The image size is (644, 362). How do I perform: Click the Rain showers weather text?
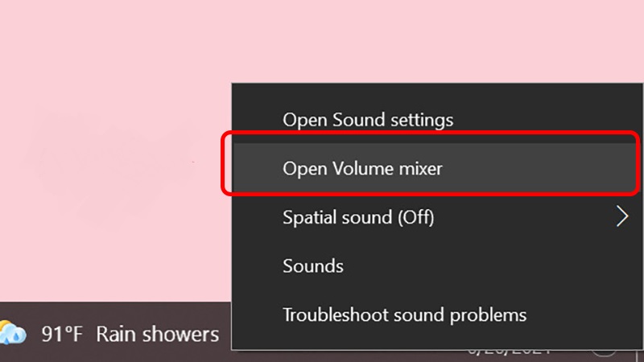click(157, 334)
